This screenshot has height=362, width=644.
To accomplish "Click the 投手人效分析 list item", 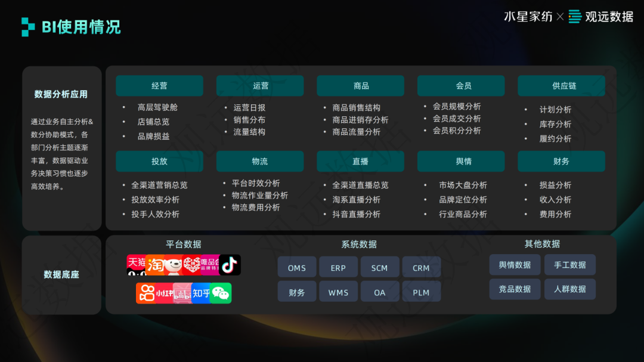I will tap(155, 214).
